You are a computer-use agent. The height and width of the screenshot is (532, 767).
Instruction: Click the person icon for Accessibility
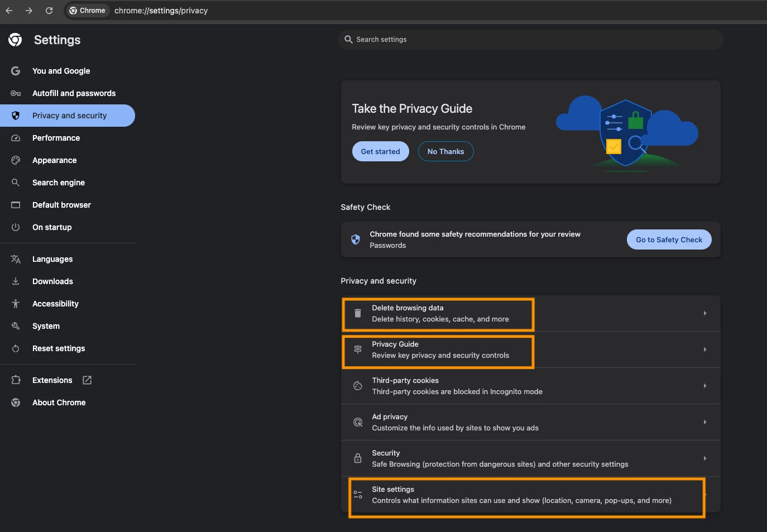click(16, 304)
